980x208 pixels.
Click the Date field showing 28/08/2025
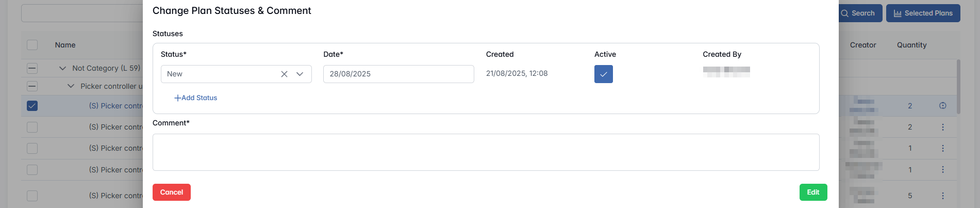click(x=398, y=74)
